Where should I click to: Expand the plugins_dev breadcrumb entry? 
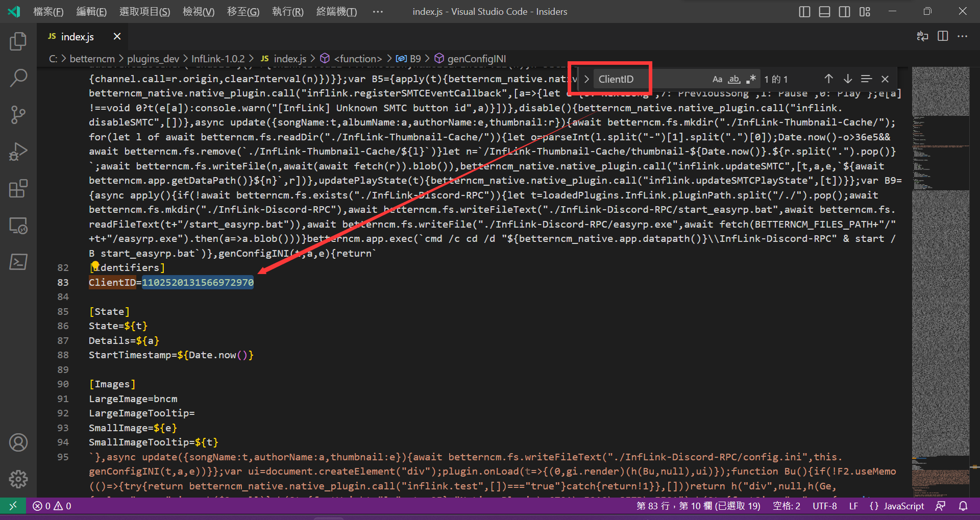153,58
